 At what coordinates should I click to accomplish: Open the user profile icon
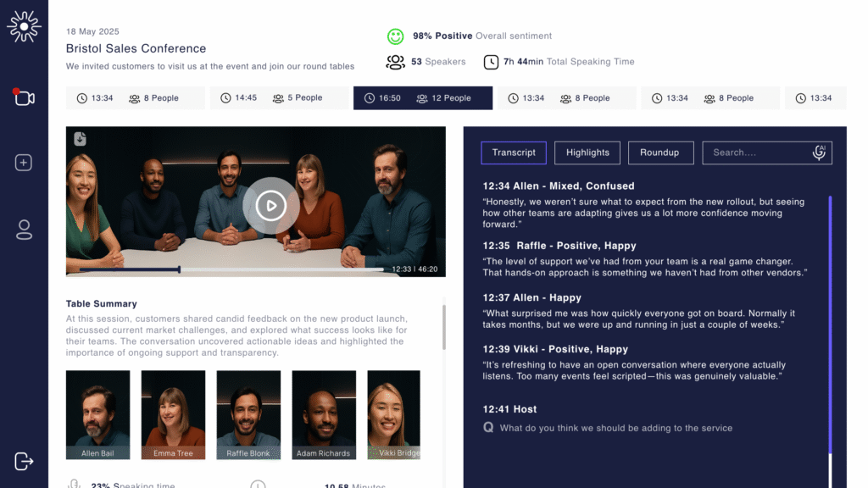point(24,230)
